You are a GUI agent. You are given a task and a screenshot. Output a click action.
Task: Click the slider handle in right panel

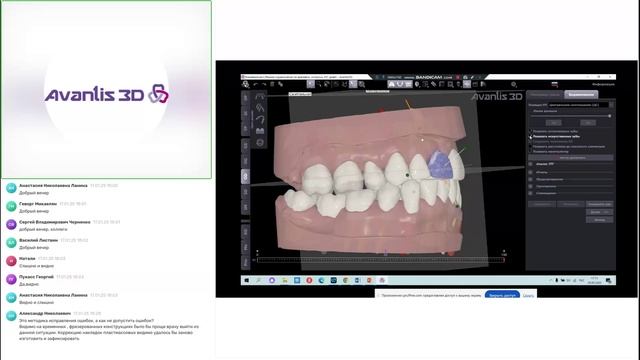[x=609, y=116]
